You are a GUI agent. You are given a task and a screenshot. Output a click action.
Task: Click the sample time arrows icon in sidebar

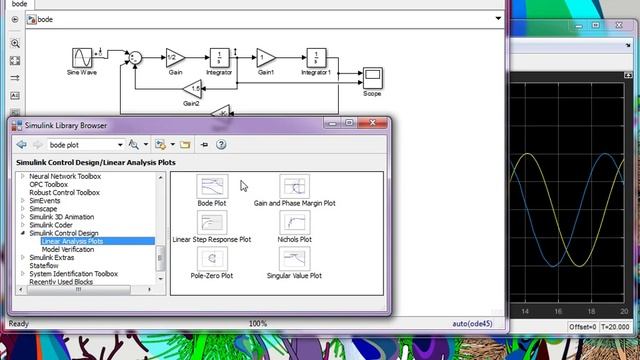(x=15, y=78)
